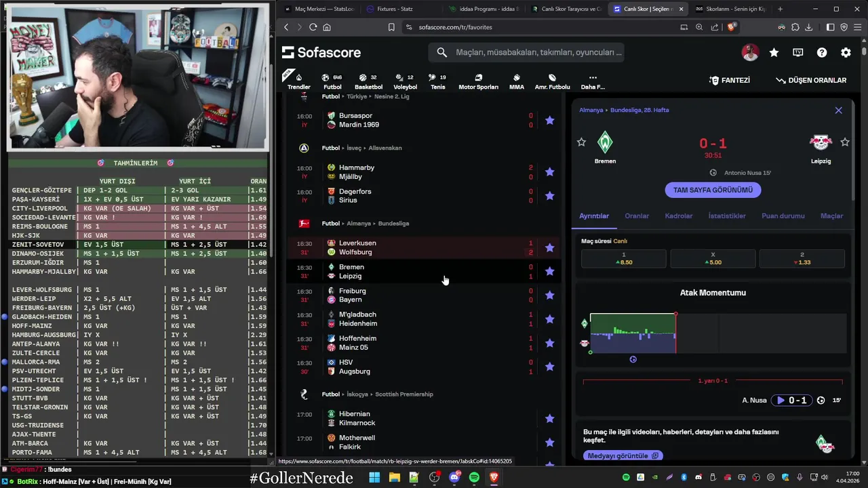Open Spotify from the taskbar
Screen dimensions: 868x488
point(474,478)
